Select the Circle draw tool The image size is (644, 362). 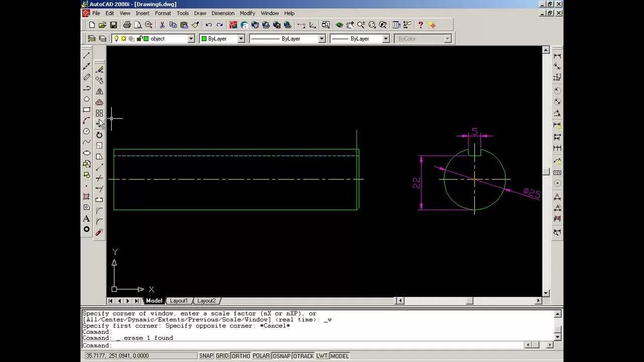[x=87, y=131]
